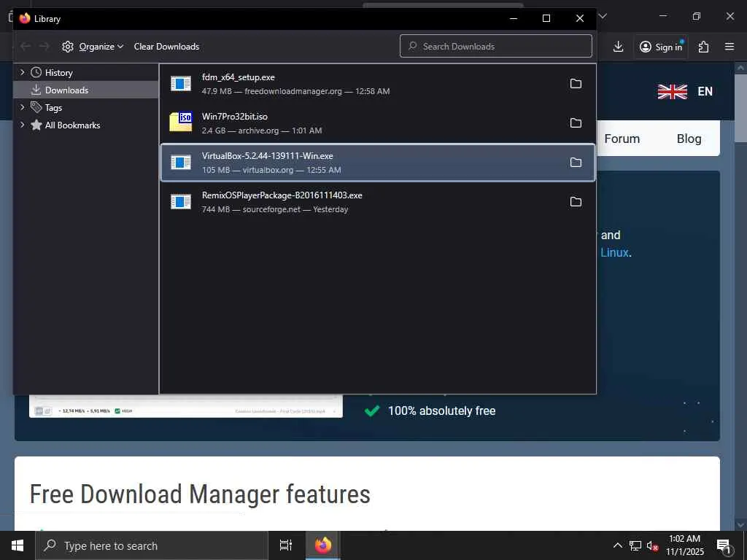Select All Bookmarks in the sidebar
The image size is (747, 560).
(72, 125)
